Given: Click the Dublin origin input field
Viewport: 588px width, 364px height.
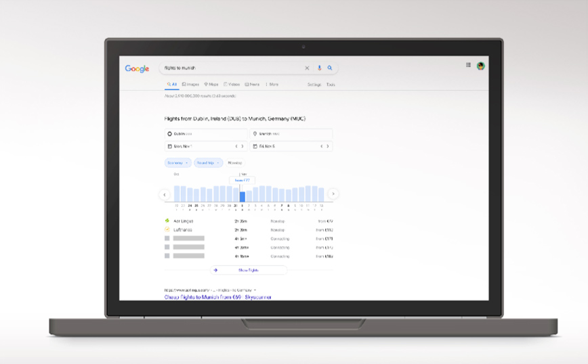Looking at the screenshot, I should pos(206,134).
